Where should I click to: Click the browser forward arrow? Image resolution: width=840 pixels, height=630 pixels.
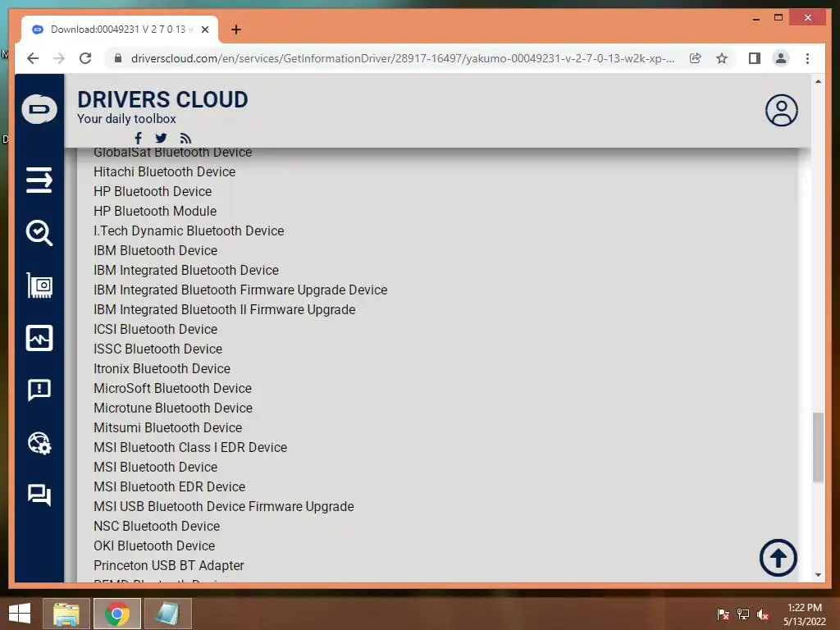(x=59, y=58)
